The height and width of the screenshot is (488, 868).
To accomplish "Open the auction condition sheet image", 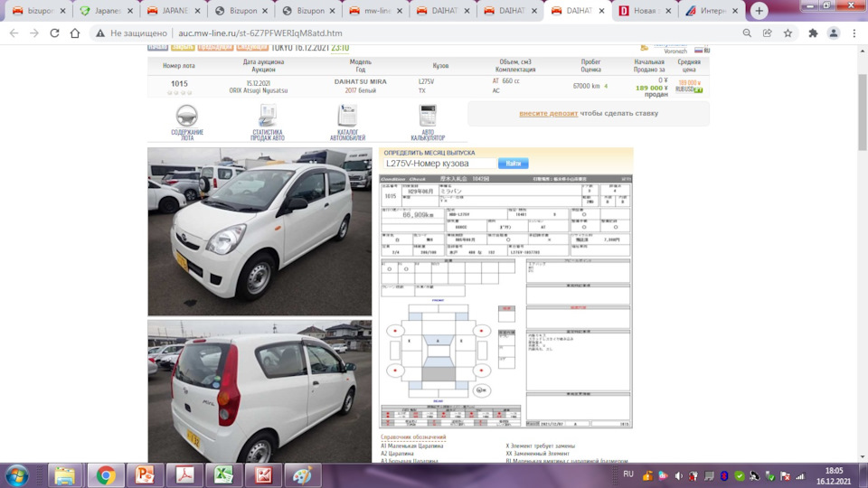I will pos(505,300).
